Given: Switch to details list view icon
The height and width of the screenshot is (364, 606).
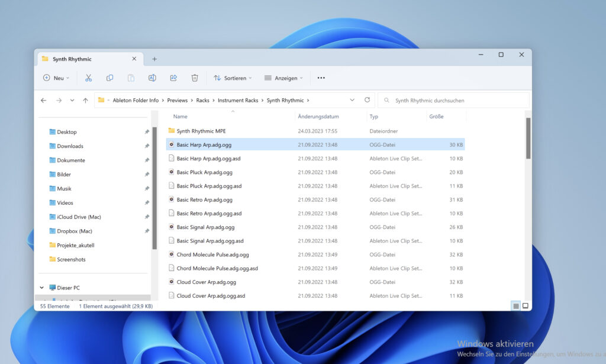Looking at the screenshot, I should (x=516, y=306).
